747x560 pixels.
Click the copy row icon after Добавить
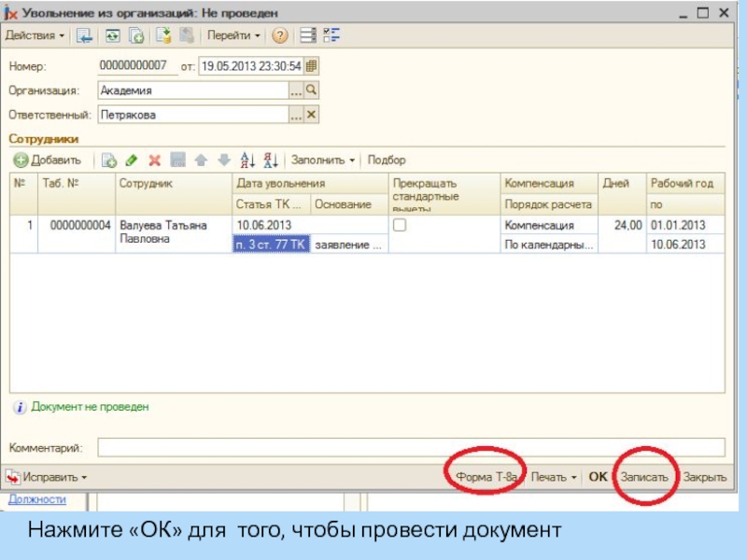coord(108,161)
